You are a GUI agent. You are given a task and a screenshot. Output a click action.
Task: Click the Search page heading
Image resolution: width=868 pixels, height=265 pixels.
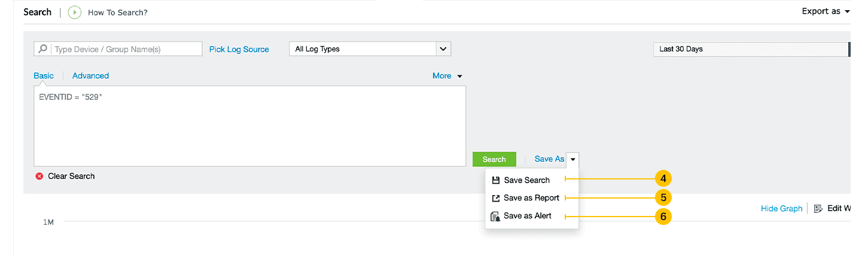coord(38,12)
